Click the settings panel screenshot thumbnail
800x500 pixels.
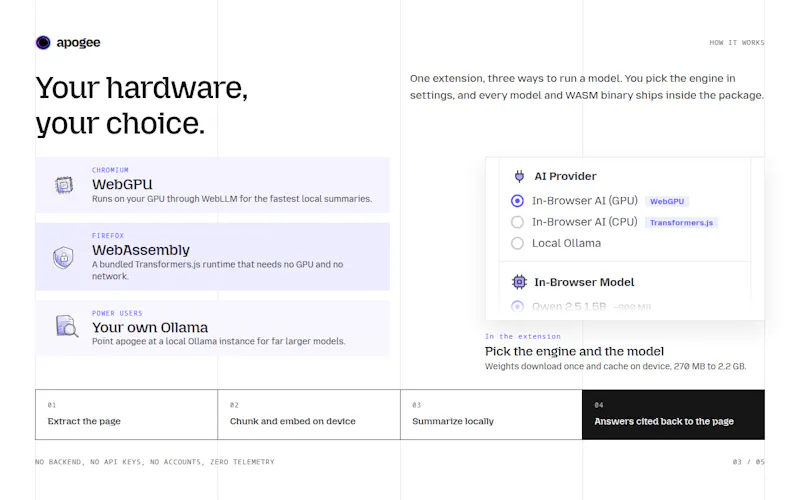(624, 239)
